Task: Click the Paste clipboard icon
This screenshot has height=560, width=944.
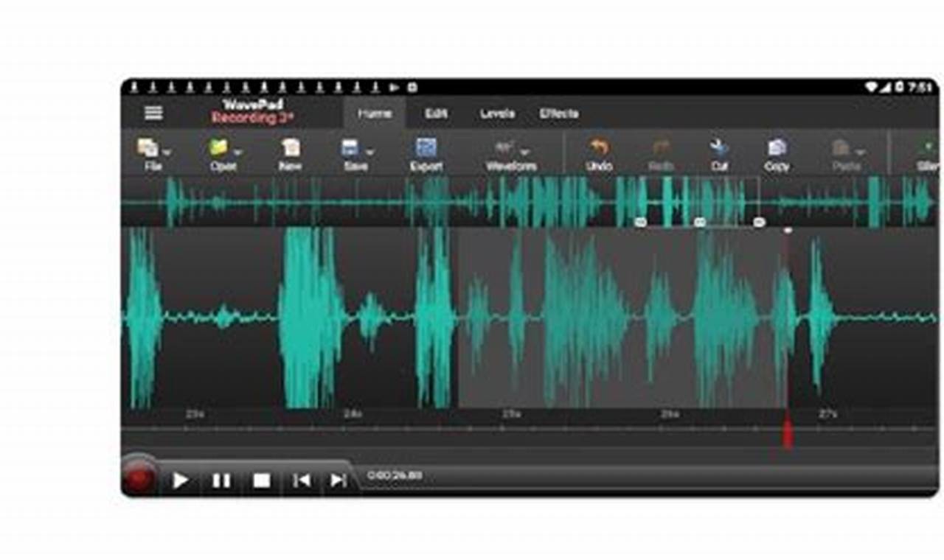Action: point(841,147)
